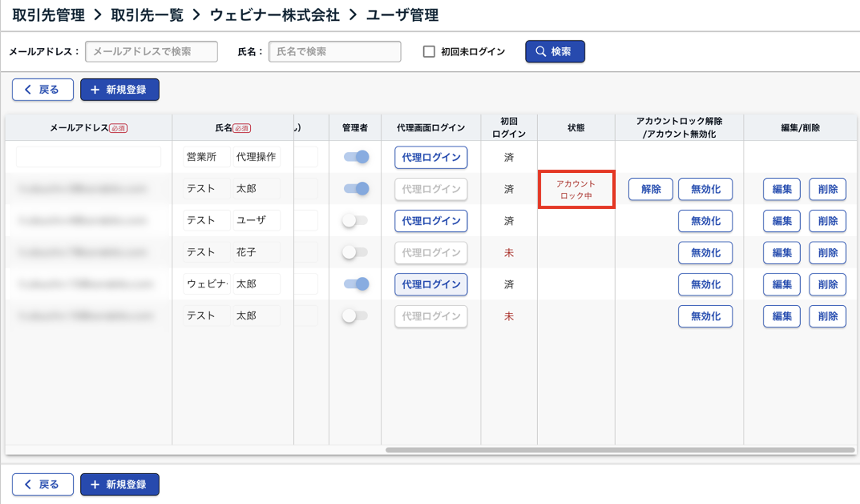860x504 pixels.
Task: Click the bottom 新規登録 plus button
Action: coord(120,484)
